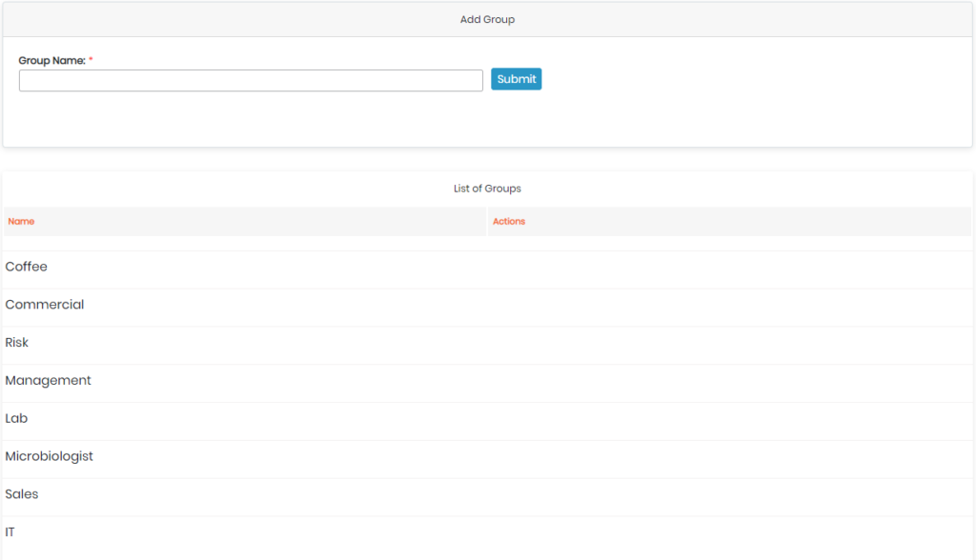Click the Add Group panel title

487,19
